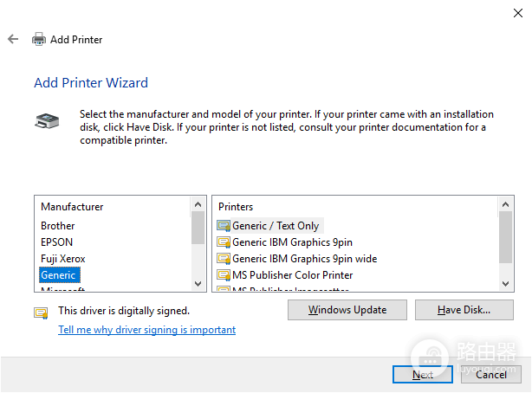Proceed with the Next button
532x393 pixels.
pyautogui.click(x=423, y=375)
